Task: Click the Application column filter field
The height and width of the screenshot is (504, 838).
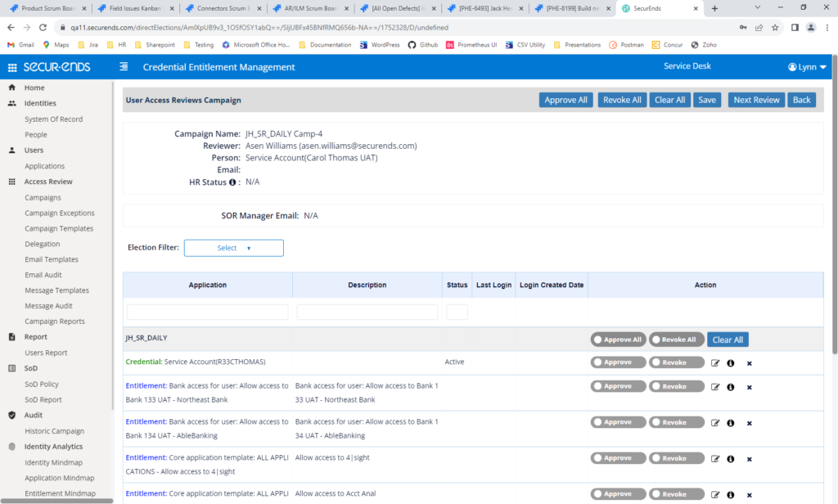Action: pyautogui.click(x=207, y=312)
